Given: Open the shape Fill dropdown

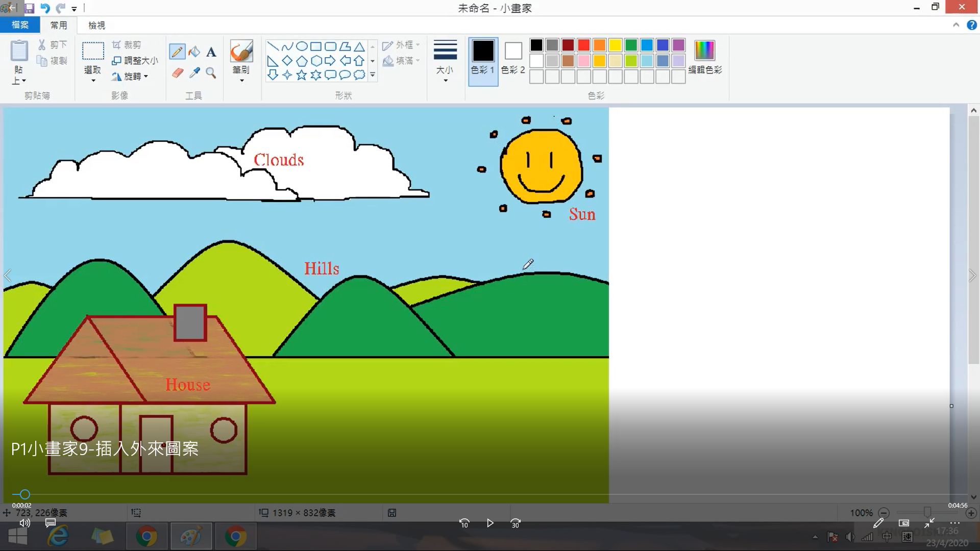Looking at the screenshot, I should [x=401, y=61].
